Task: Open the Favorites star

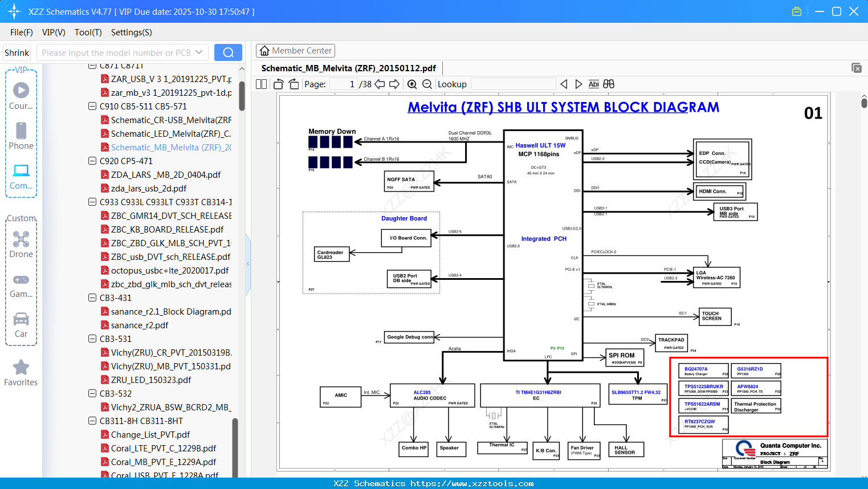Action: [21, 373]
